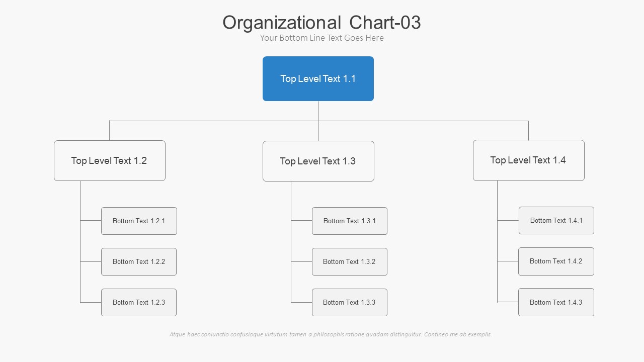Choose the Bottom Text 1.2.3 box
Image resolution: width=644 pixels, height=362 pixels.
(139, 302)
